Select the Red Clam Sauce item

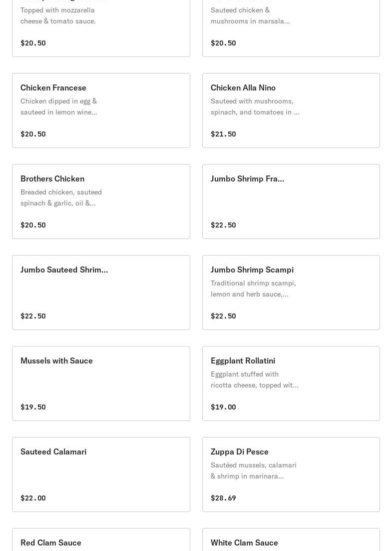click(51, 542)
